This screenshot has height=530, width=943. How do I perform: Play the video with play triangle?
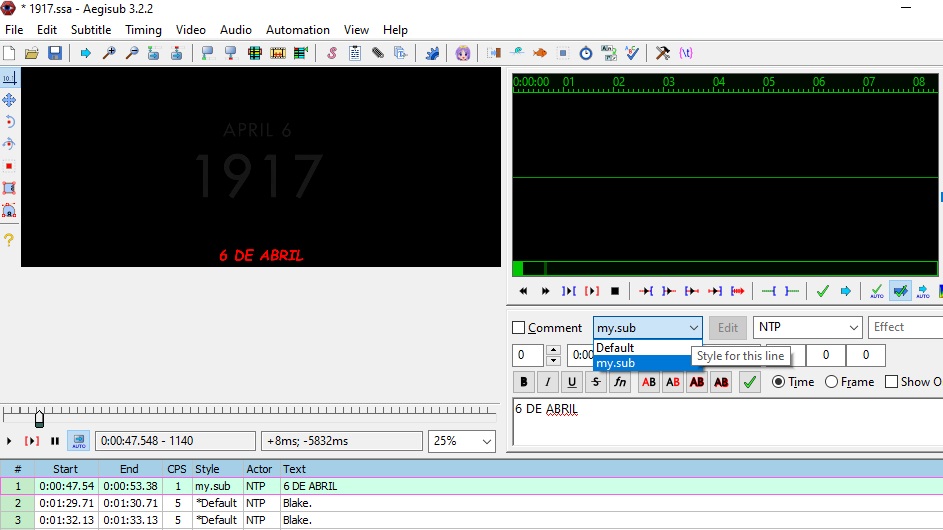[x=9, y=441]
